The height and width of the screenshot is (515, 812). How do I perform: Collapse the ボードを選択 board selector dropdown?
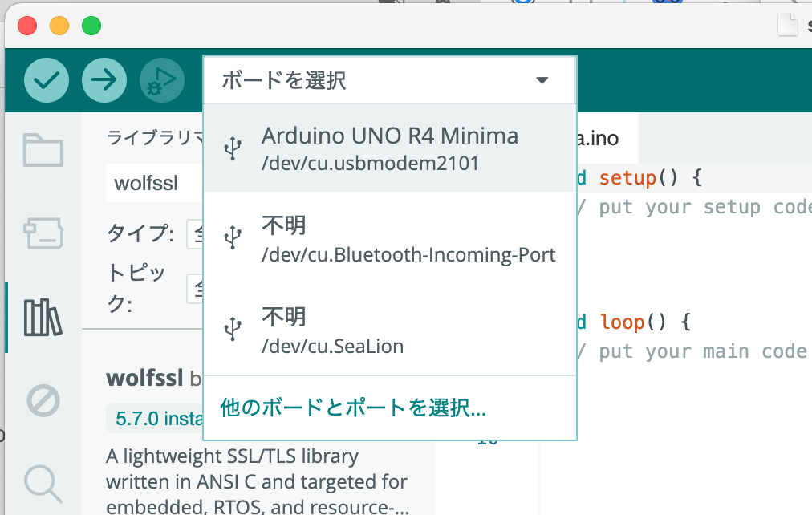[x=391, y=80]
